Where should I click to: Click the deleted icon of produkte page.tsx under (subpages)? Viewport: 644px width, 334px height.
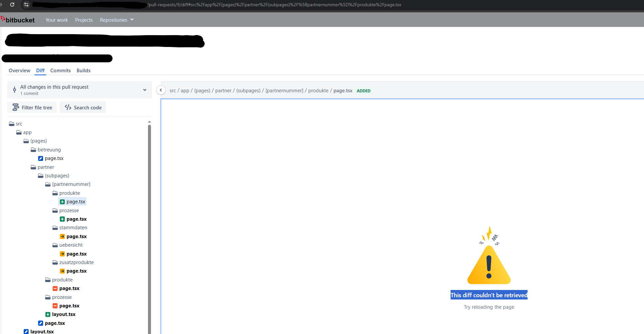(x=55, y=288)
